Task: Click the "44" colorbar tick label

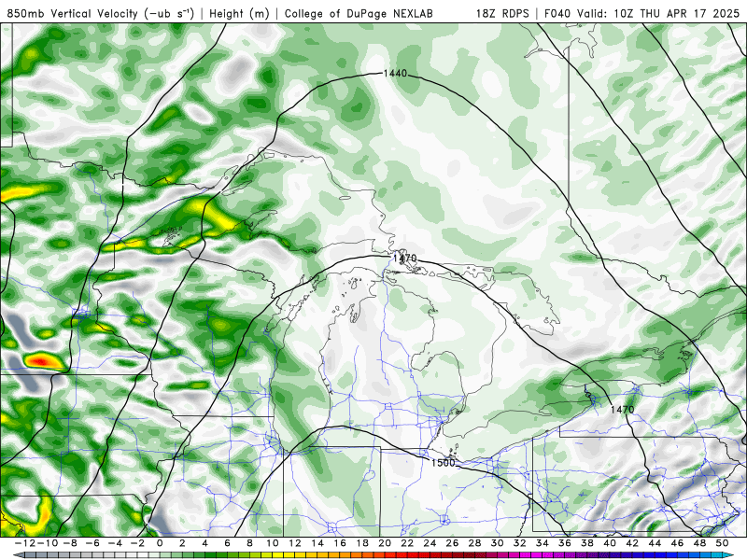Action: coord(655,543)
